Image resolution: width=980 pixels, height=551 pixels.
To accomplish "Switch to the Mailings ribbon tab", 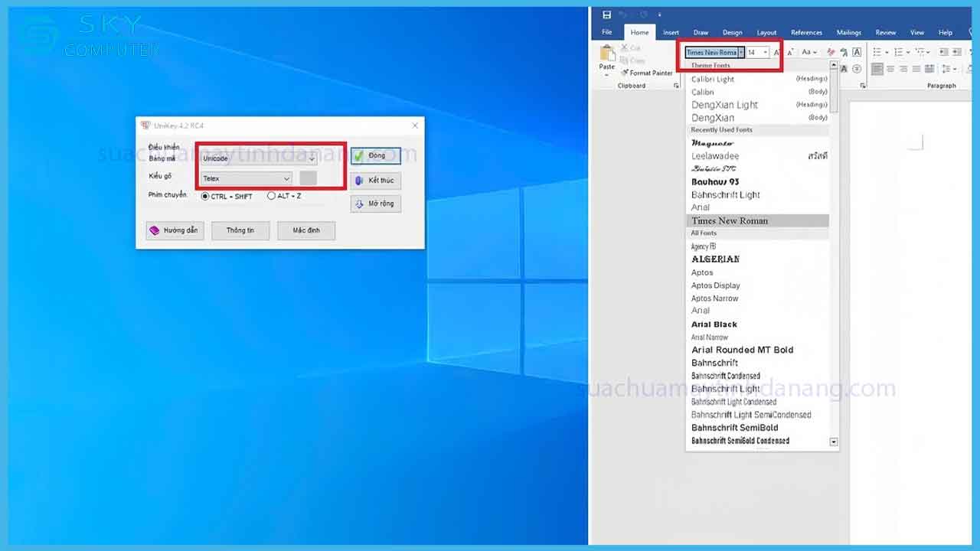I will coord(848,32).
